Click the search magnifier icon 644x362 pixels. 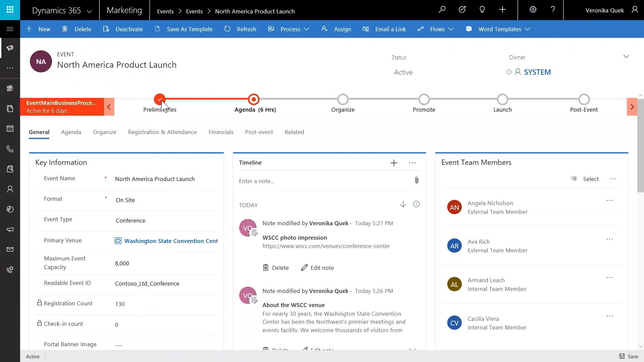click(x=442, y=10)
